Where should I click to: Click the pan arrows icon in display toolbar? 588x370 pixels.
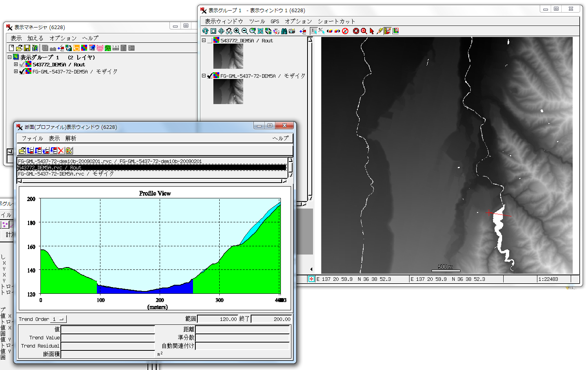point(221,31)
